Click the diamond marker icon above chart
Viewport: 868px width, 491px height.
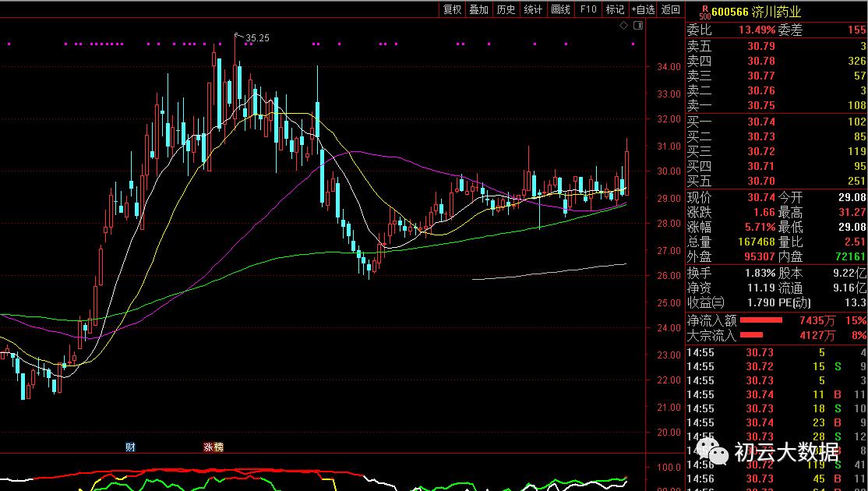coord(623,26)
